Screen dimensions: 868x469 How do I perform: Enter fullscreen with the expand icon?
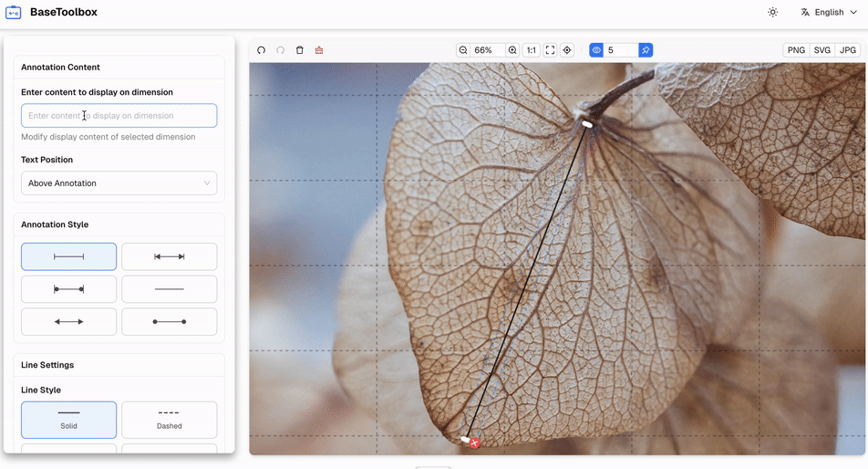point(550,50)
